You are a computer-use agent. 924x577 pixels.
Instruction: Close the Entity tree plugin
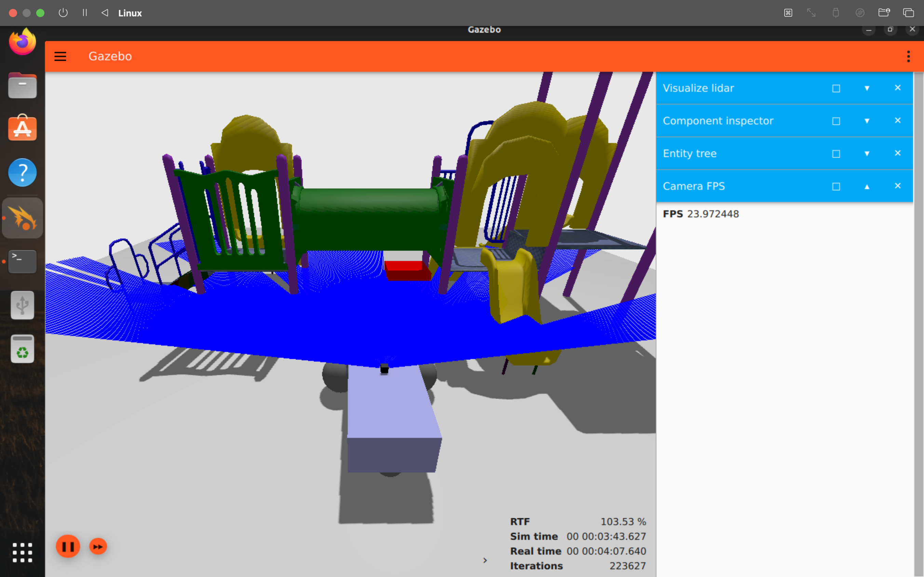pyautogui.click(x=897, y=153)
